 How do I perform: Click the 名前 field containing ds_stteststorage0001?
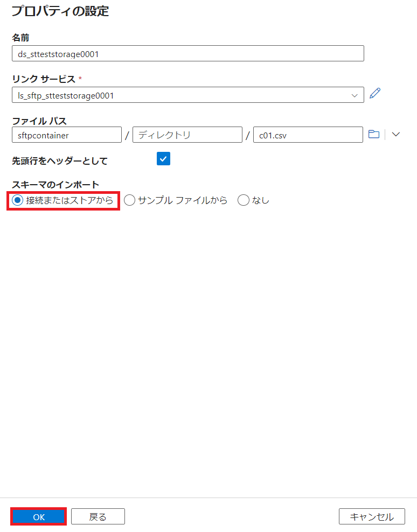pyautogui.click(x=188, y=54)
